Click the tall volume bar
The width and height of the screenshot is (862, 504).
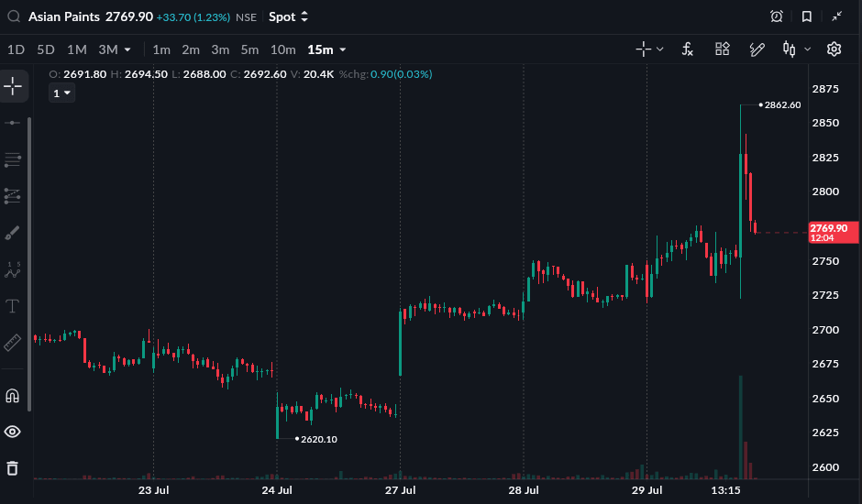(741, 427)
